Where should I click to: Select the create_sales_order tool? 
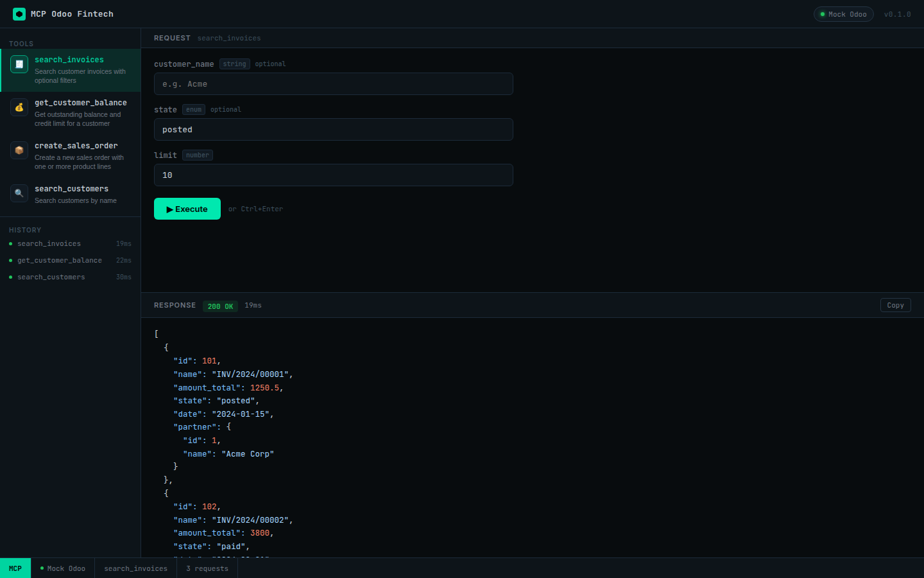click(x=71, y=156)
